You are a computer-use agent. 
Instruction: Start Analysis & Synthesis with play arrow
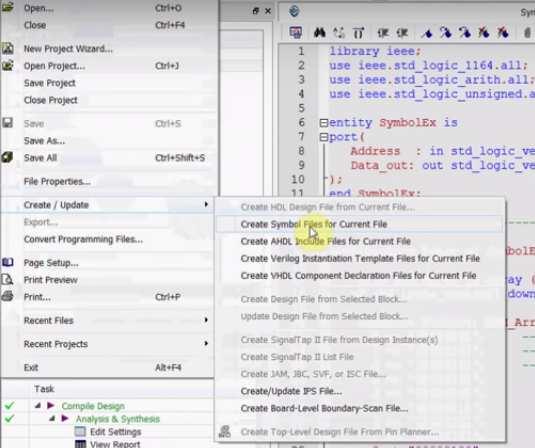65,418
